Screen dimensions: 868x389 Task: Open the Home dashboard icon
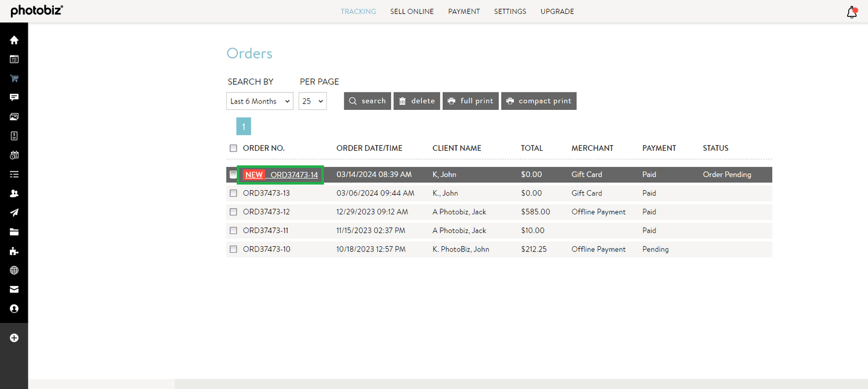(x=14, y=40)
